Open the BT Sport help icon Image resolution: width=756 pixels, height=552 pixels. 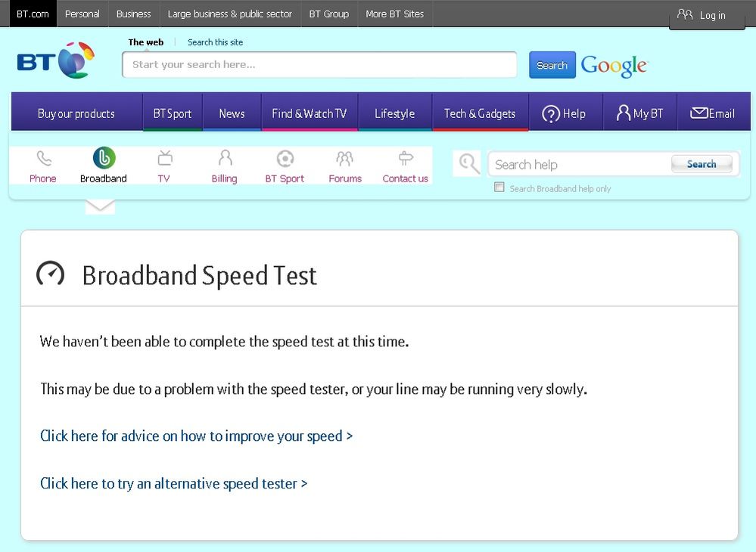tap(285, 159)
